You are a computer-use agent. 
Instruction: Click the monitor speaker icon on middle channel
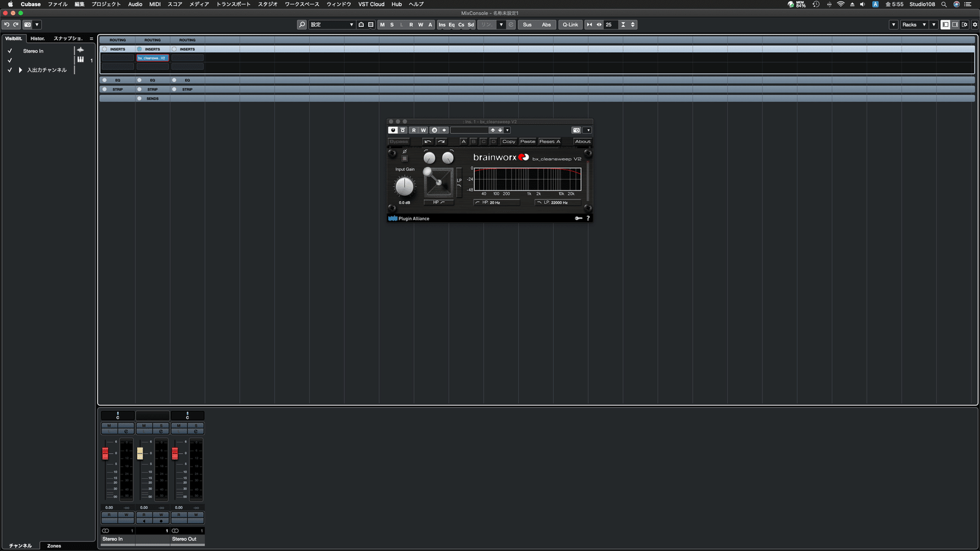144,521
